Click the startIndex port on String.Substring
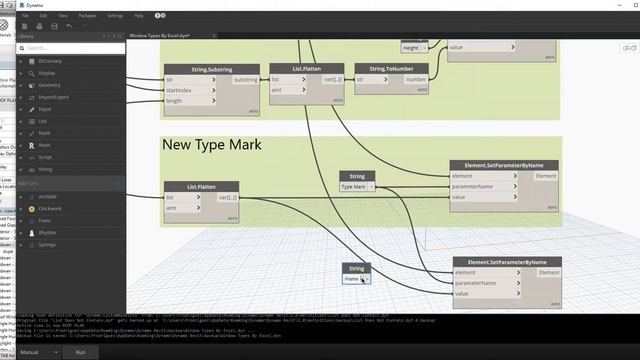640x360 pixels. point(190,90)
